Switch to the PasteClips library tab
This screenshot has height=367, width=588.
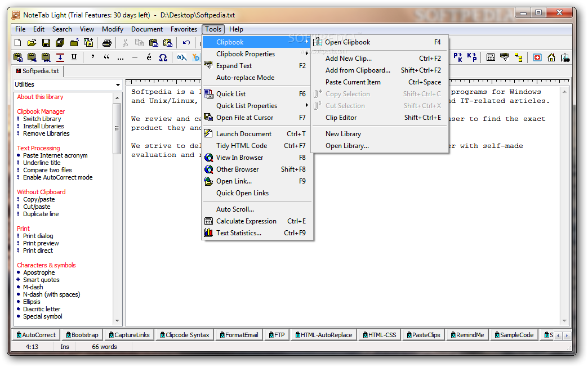pos(424,335)
